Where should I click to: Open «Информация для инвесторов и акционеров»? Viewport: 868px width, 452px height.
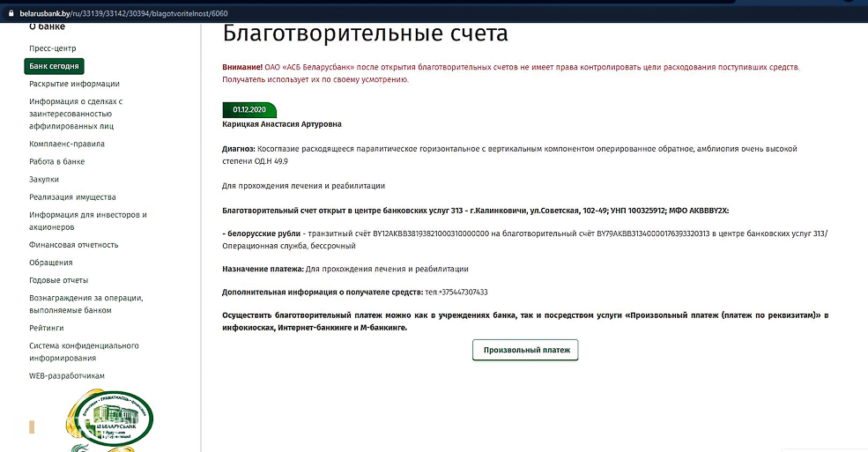pos(87,220)
